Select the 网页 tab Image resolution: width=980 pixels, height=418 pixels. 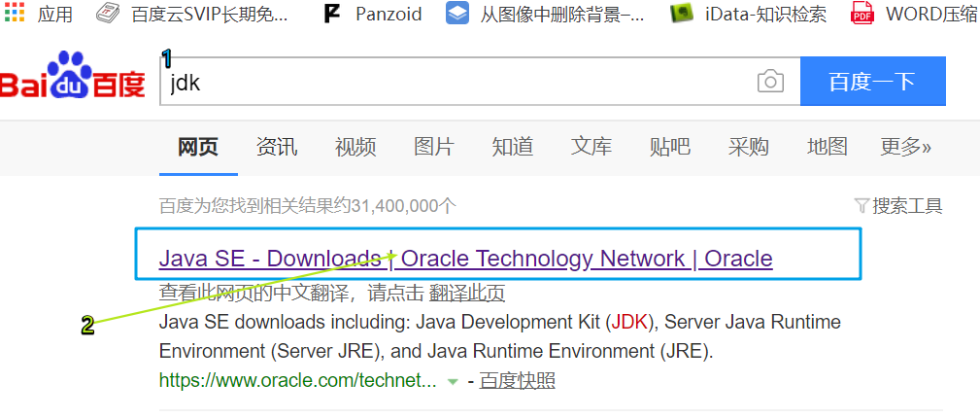click(198, 147)
